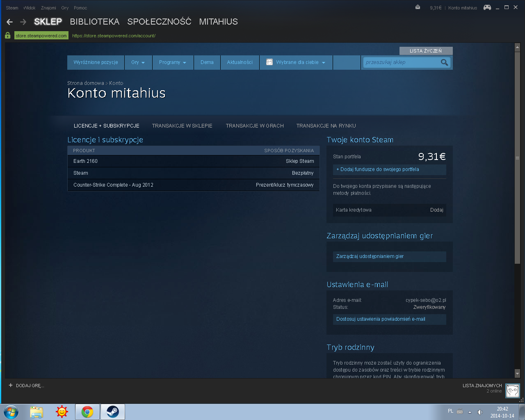Open the Windows Start button
The height and width of the screenshot is (420, 525).
coord(11,412)
